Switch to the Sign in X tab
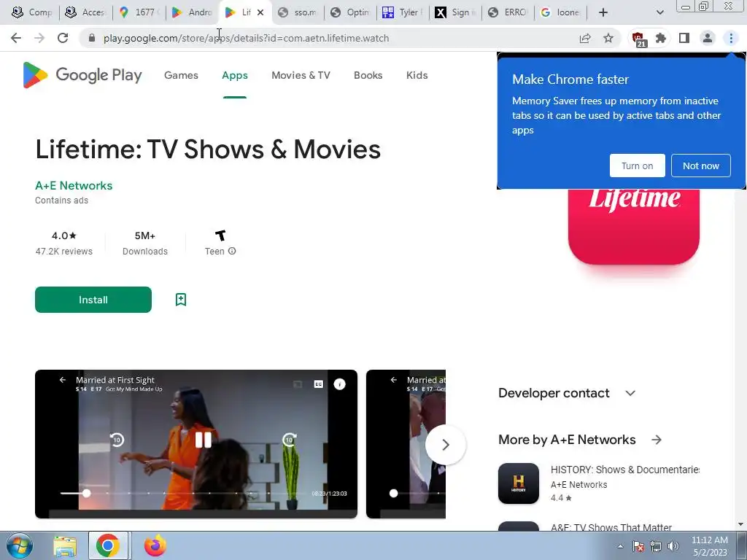 point(455,12)
